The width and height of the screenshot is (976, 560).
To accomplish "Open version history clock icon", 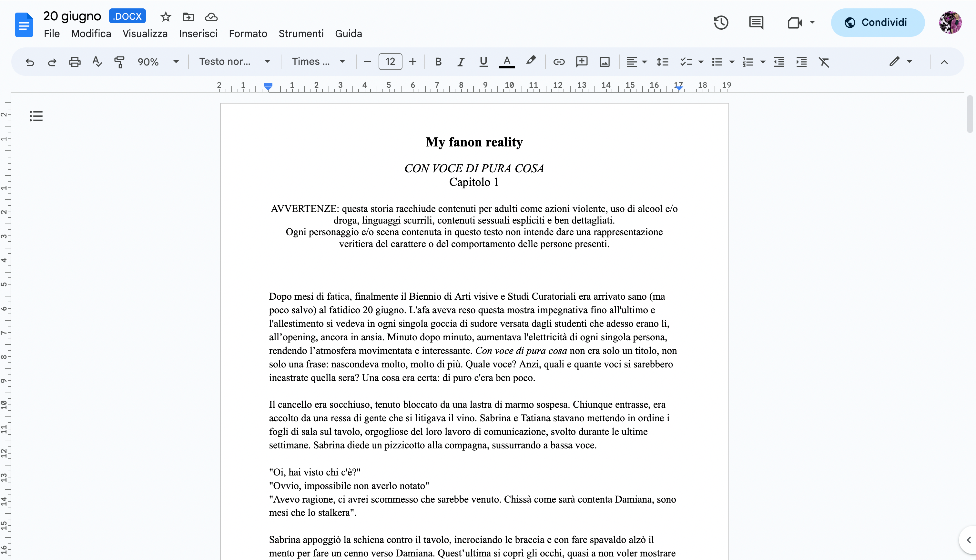I will [x=721, y=22].
